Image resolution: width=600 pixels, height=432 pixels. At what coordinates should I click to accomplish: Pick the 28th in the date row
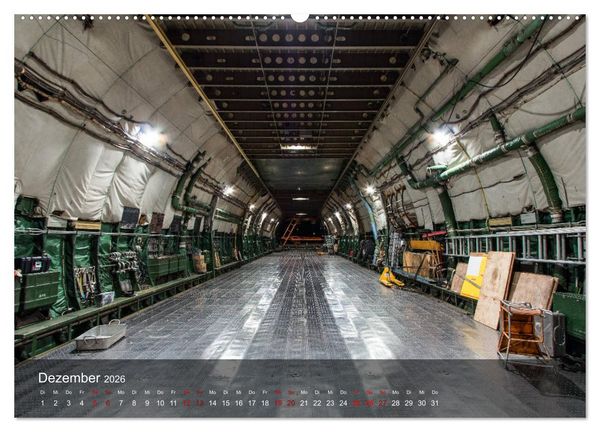click(x=396, y=403)
